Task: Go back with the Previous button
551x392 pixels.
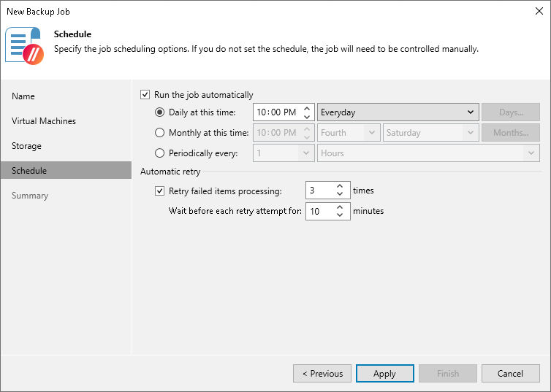Action: [x=322, y=374]
